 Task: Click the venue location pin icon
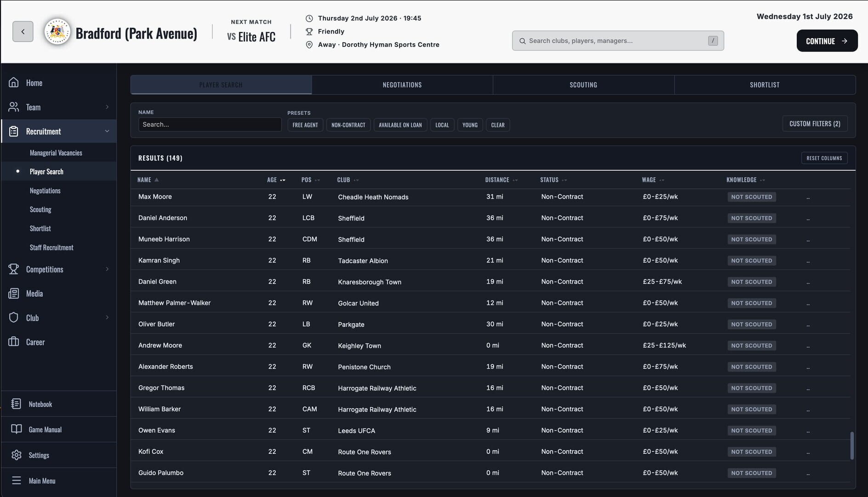click(309, 45)
